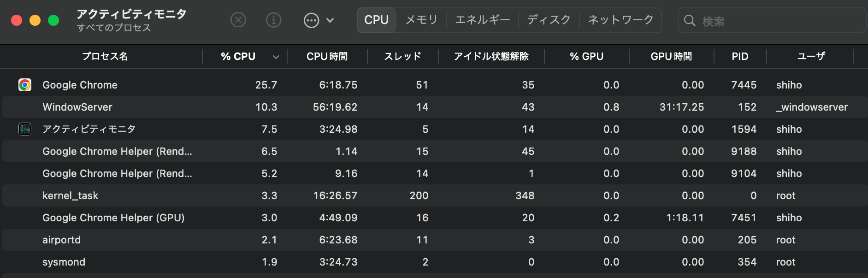Sort by the プロセス名 column header
868x278 pixels.
click(x=105, y=56)
